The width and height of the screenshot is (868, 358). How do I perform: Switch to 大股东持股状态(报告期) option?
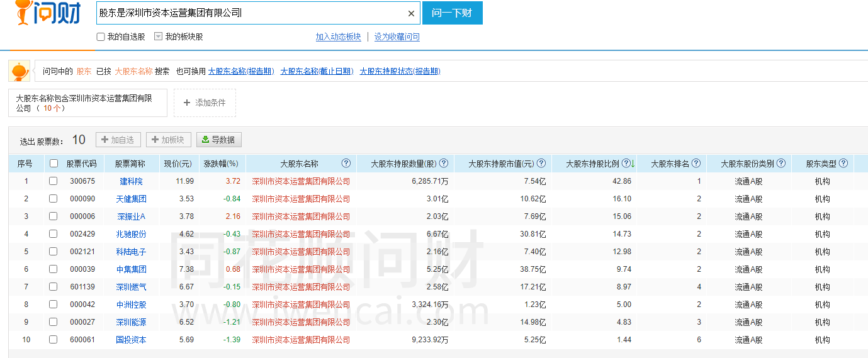point(400,71)
